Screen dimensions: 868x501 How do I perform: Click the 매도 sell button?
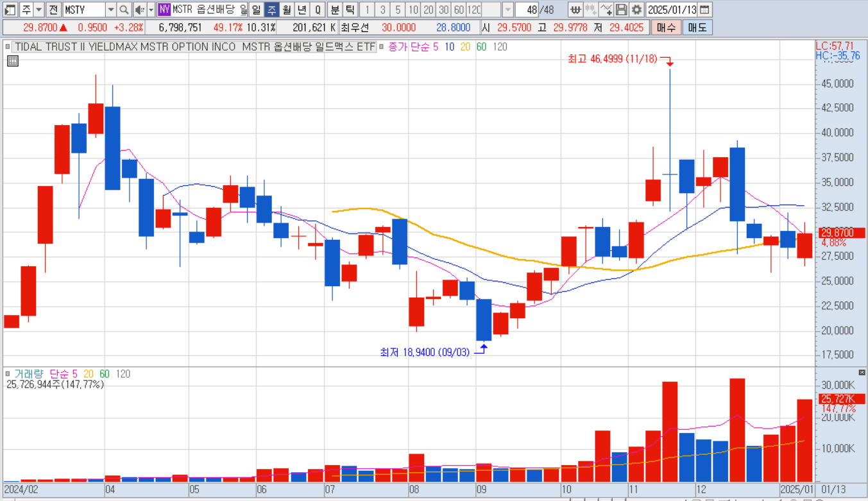pos(697,28)
